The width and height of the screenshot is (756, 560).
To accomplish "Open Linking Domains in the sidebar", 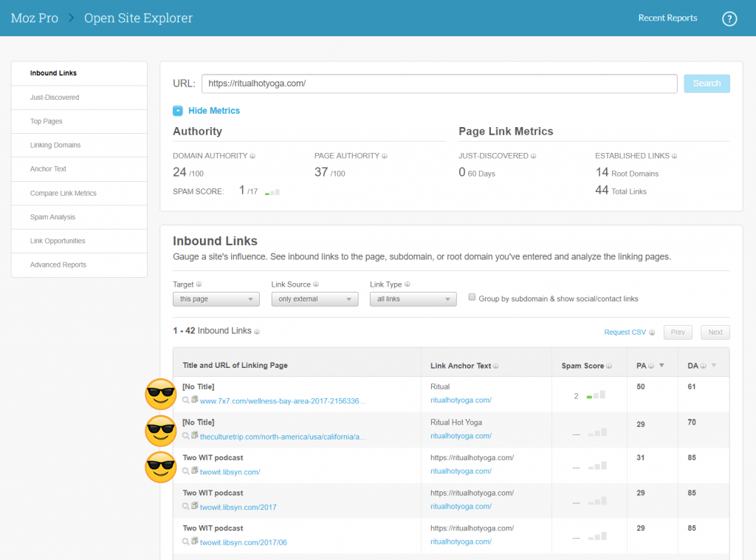I will (55, 146).
